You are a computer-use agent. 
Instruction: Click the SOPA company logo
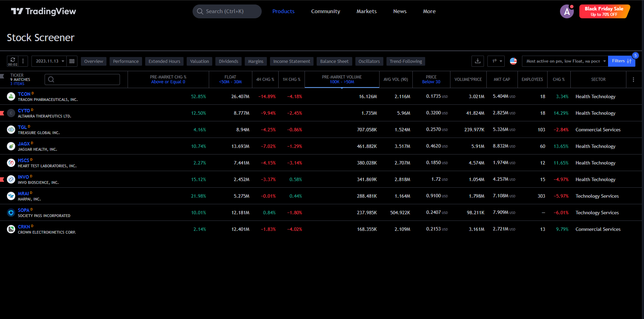(x=11, y=213)
